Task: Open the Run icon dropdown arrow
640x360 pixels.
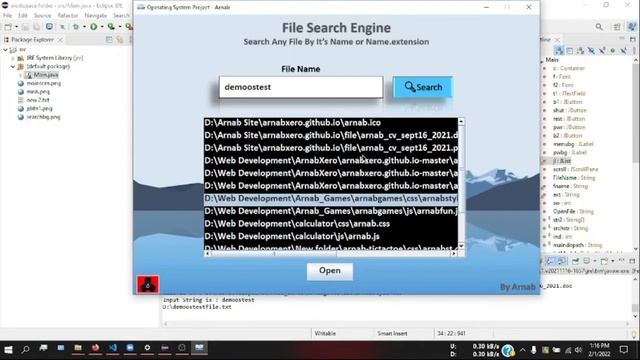Action: click(102, 27)
